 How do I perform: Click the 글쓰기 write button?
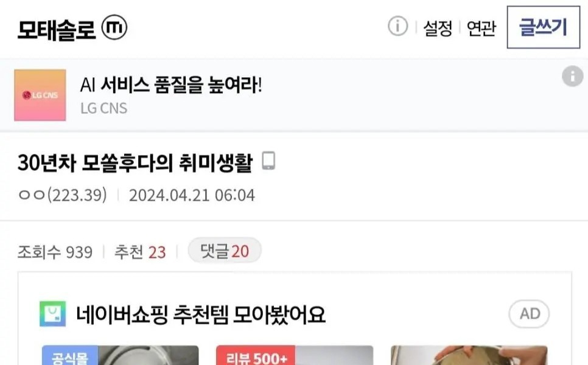[x=544, y=27]
